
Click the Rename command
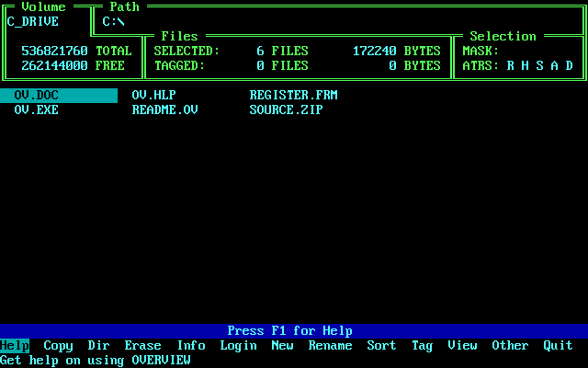331,346
